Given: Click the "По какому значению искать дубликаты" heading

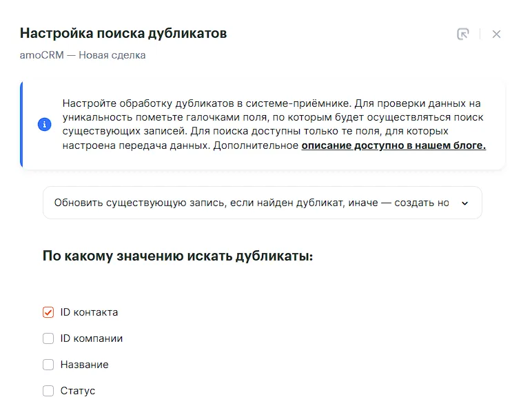Looking at the screenshot, I should click(178, 256).
